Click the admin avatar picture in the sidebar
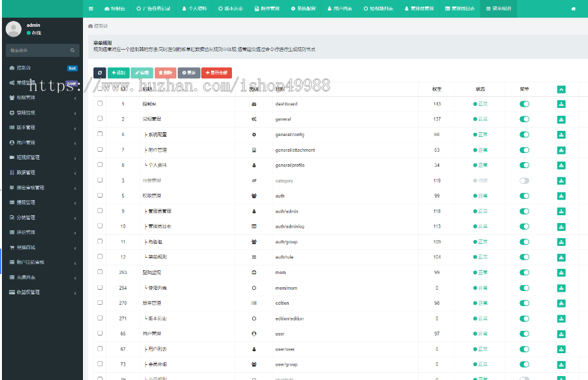 tap(14, 29)
